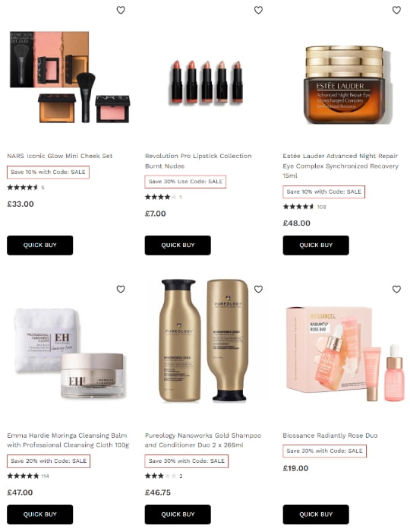This screenshot has height=532, width=410.
Task: Open Revolution Pro Lipstick Collection Burnt Nudes title
Action: pyautogui.click(x=198, y=161)
